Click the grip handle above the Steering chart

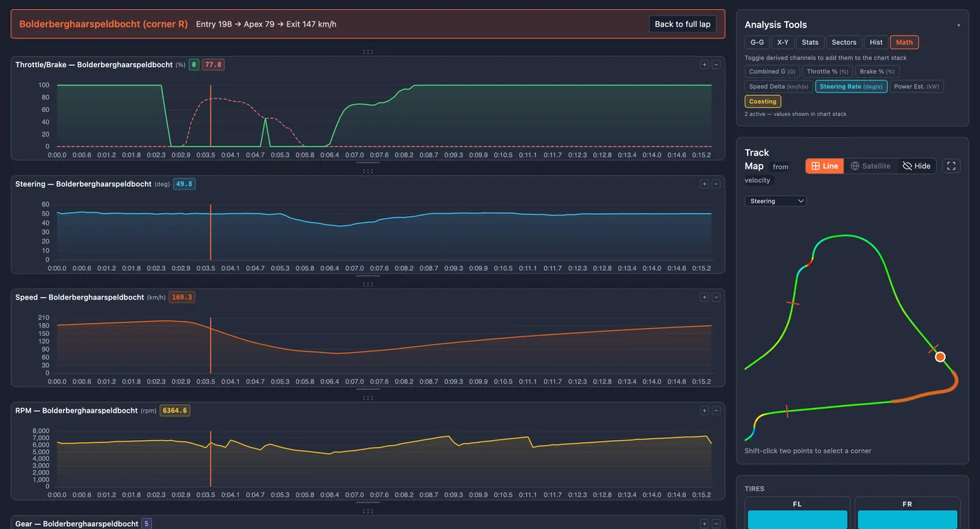[367, 171]
